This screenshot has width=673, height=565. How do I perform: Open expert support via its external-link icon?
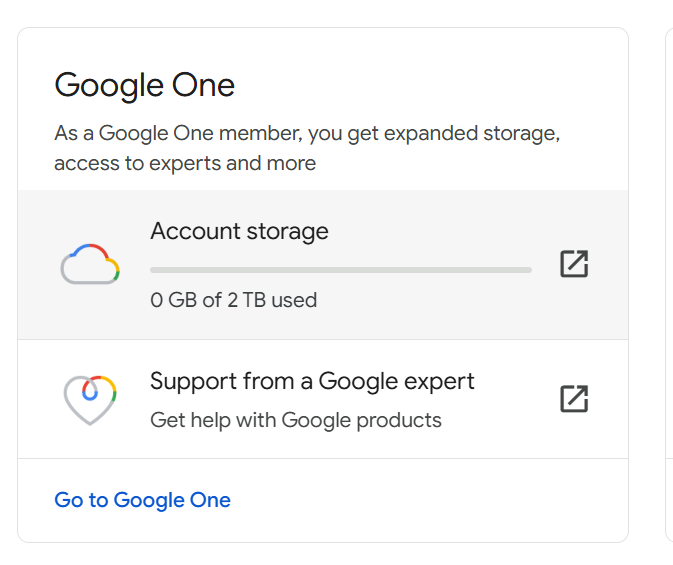(574, 398)
